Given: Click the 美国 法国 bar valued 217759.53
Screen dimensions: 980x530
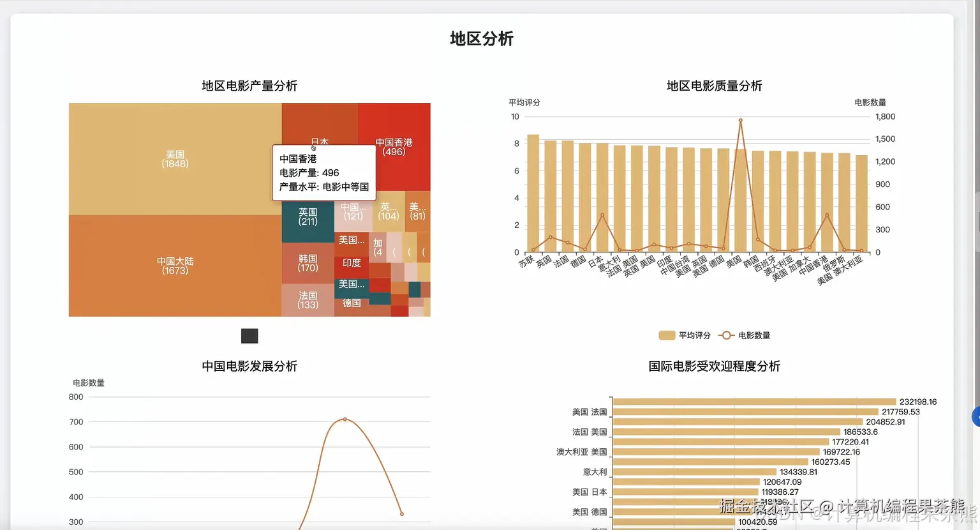Looking at the screenshot, I should coord(745,412).
